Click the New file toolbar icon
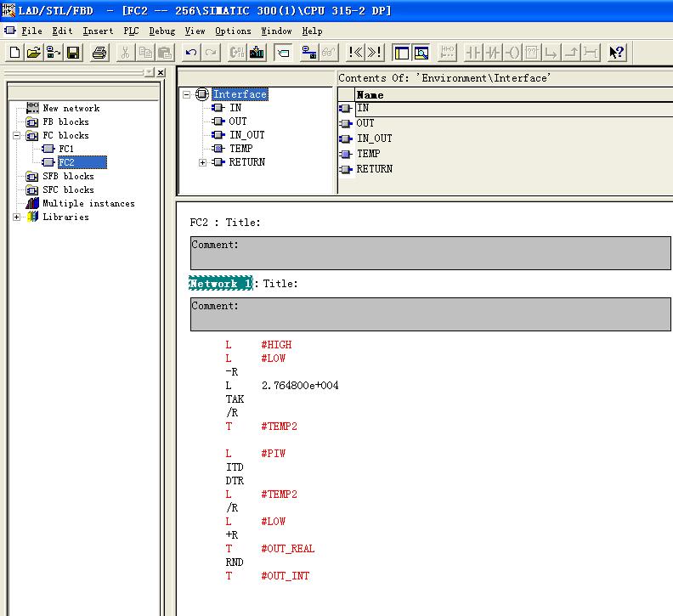This screenshot has width=673, height=616. coord(14,53)
